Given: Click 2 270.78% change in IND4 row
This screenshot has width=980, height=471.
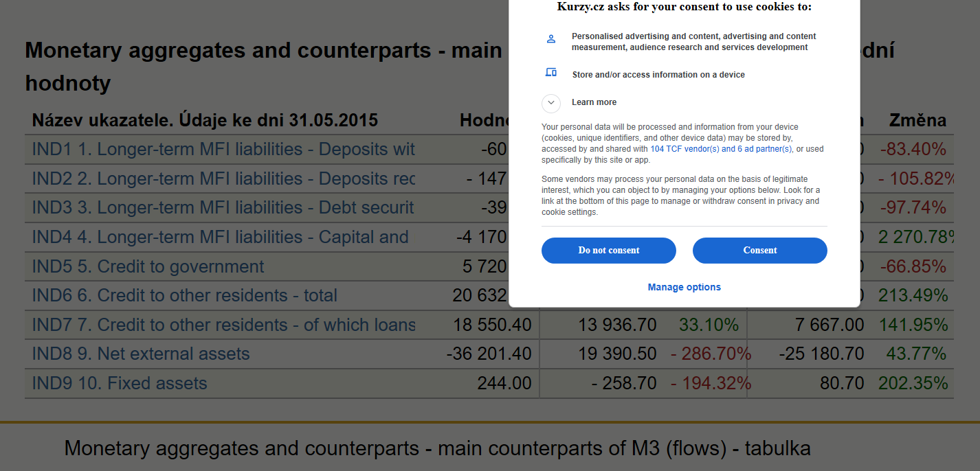Looking at the screenshot, I should click(x=917, y=237).
